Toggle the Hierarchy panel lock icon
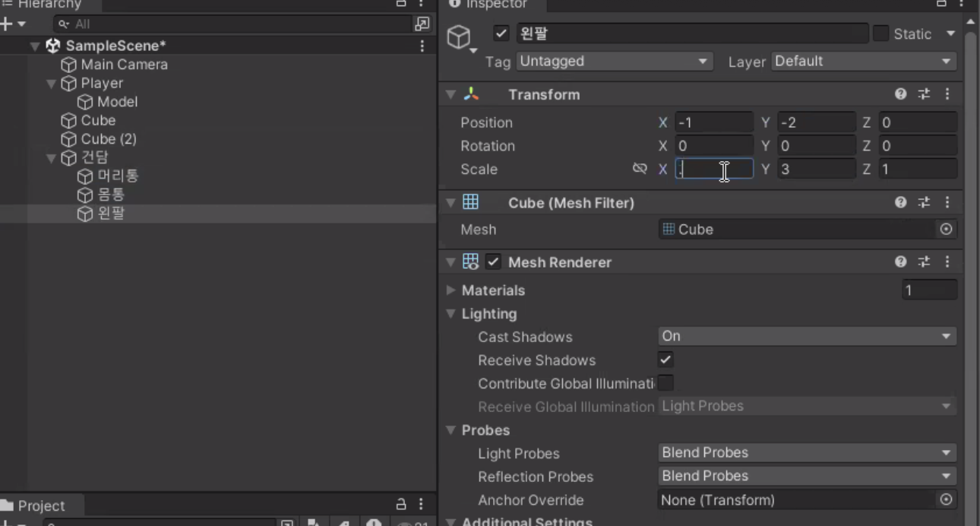The width and height of the screenshot is (980, 526). 401,4
